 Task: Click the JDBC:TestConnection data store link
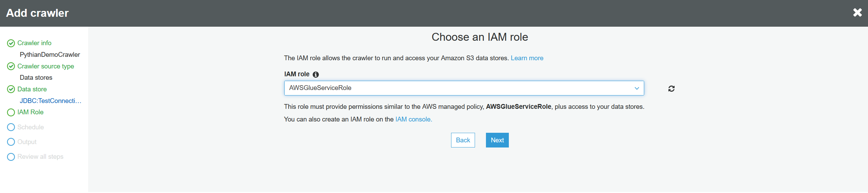coord(50,101)
